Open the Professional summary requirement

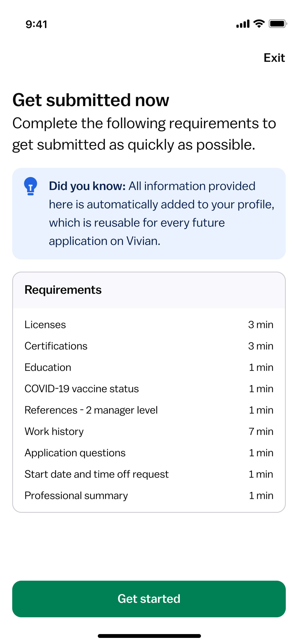point(149,495)
